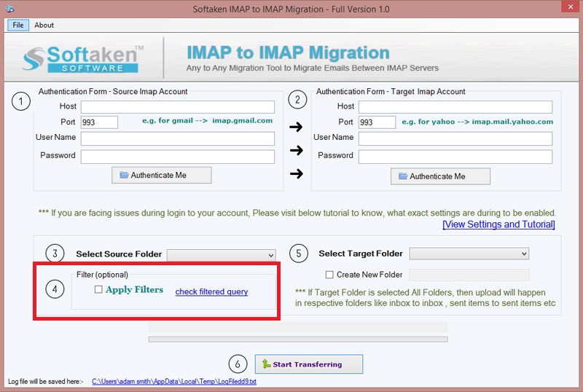
Task: Click the Start Transferring button
Action: click(x=308, y=364)
